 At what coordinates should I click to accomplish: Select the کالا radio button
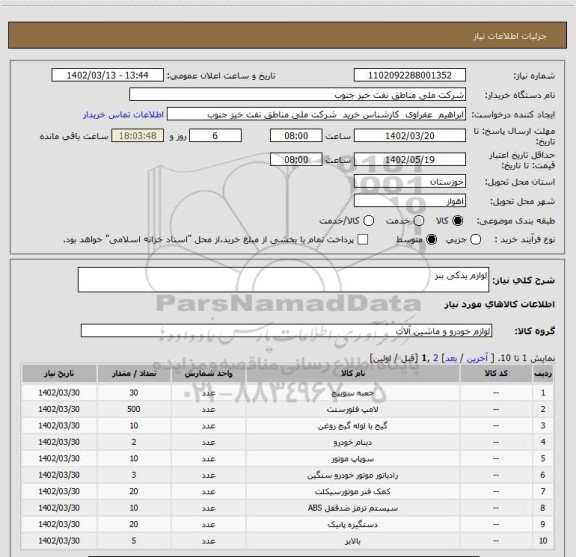click(x=458, y=221)
